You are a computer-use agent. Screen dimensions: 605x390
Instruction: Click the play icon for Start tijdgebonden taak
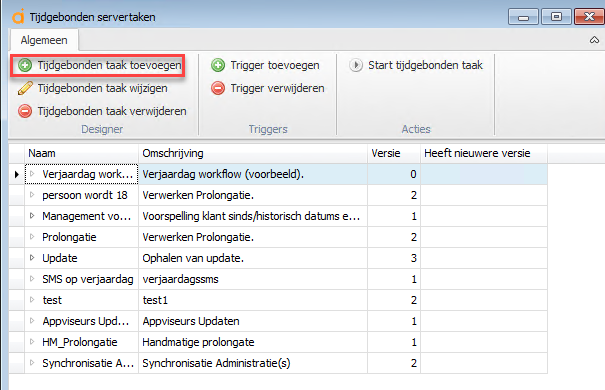(x=356, y=65)
